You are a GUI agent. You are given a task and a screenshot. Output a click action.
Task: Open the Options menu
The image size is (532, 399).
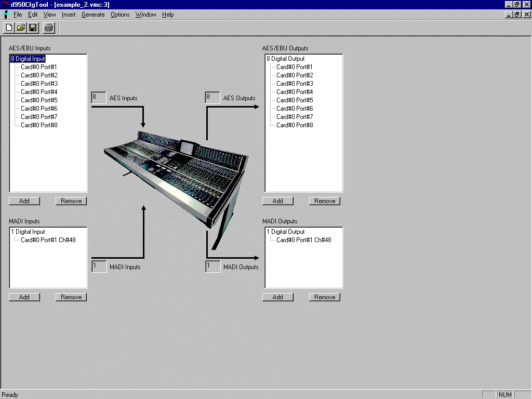click(120, 15)
